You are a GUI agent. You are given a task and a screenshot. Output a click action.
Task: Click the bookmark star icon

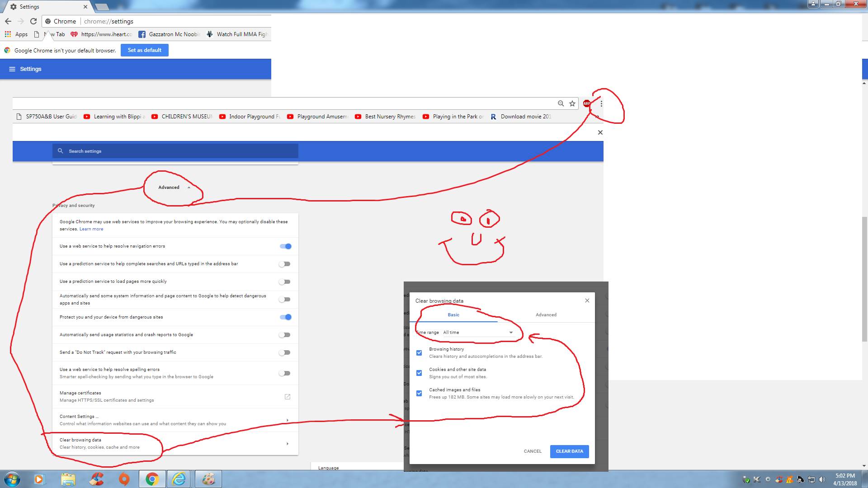(x=572, y=103)
